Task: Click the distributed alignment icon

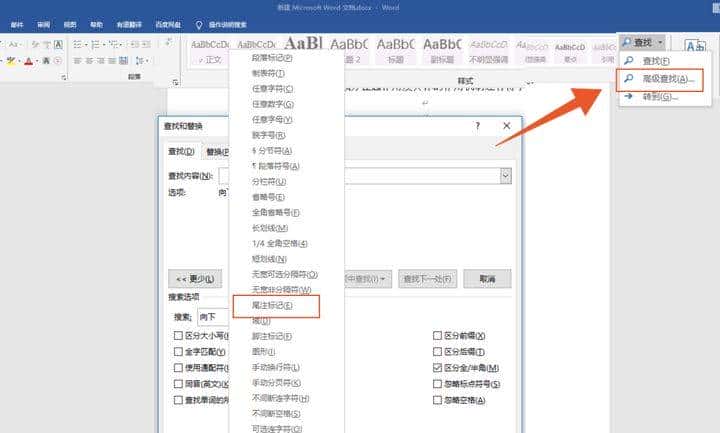Action: [x=124, y=61]
